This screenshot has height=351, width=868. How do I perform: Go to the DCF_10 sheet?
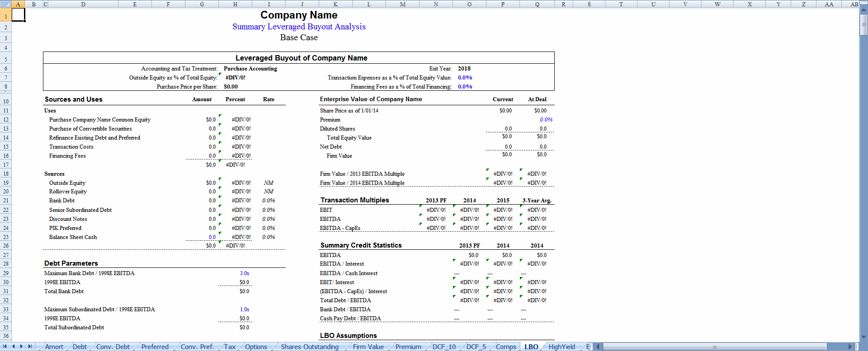pyautogui.click(x=444, y=347)
